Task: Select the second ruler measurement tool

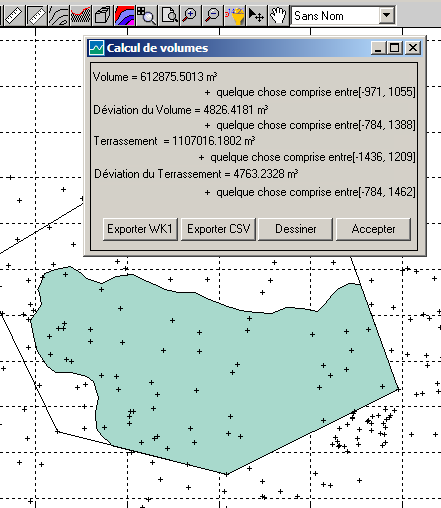Action: 36,15
